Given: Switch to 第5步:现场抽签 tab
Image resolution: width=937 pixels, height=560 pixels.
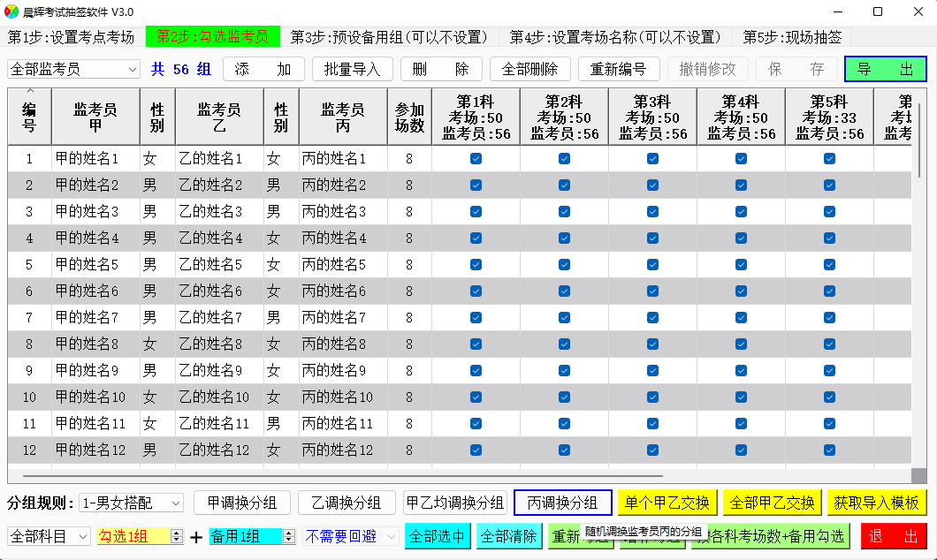Looking at the screenshot, I should pos(792,37).
